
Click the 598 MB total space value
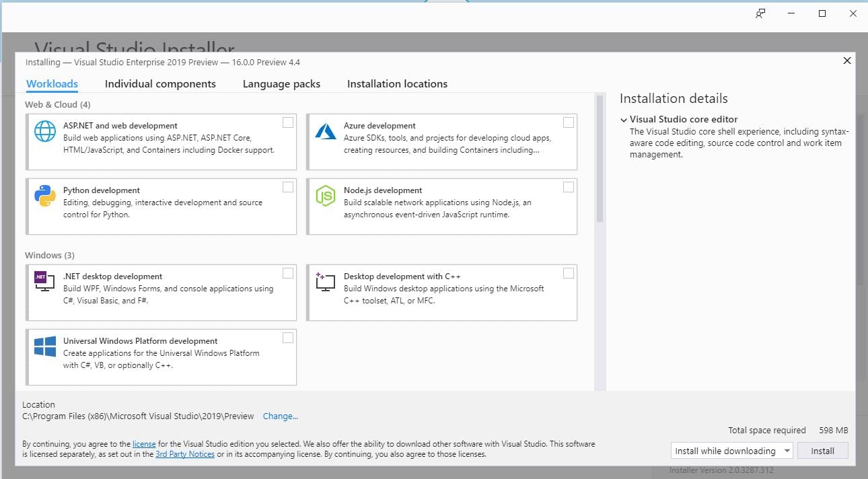point(833,431)
